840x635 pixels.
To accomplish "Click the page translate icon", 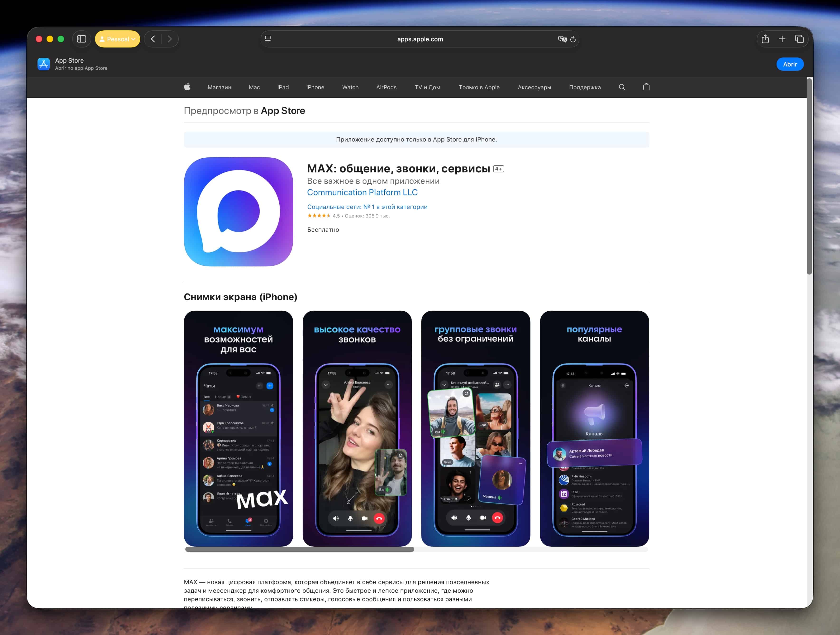I will coord(562,39).
